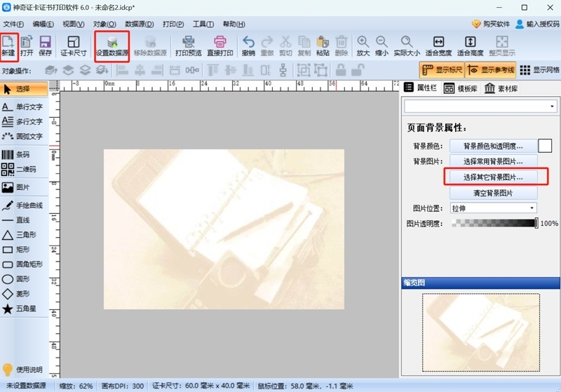Viewport: 561px width, 392px height.
Task: Select the 条码 barcode tool
Action: click(15, 154)
